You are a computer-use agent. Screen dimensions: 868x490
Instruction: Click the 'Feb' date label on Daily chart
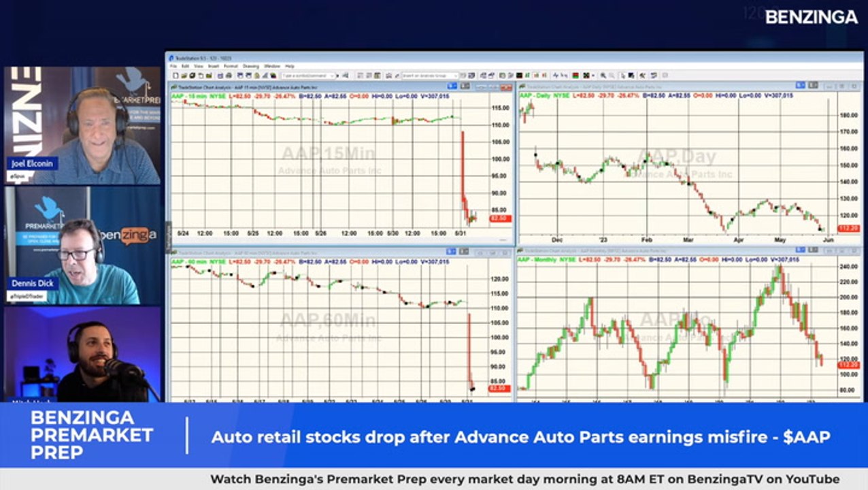coord(647,240)
